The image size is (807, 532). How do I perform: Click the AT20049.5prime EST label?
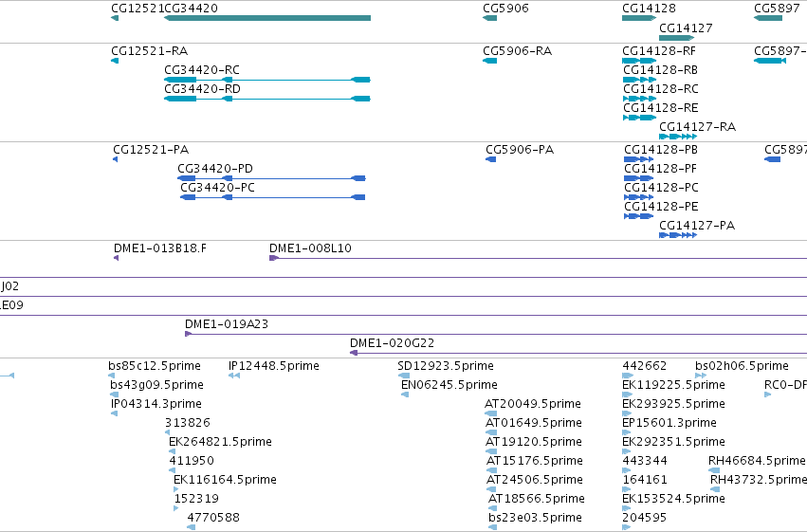[533, 404]
